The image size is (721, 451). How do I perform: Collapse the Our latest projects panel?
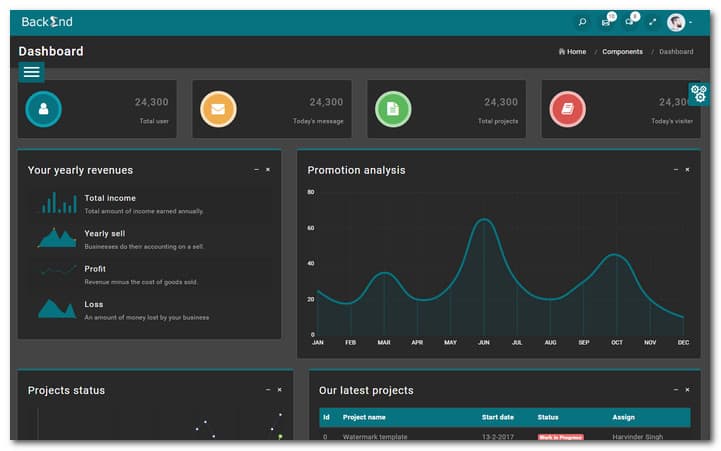tap(676, 389)
